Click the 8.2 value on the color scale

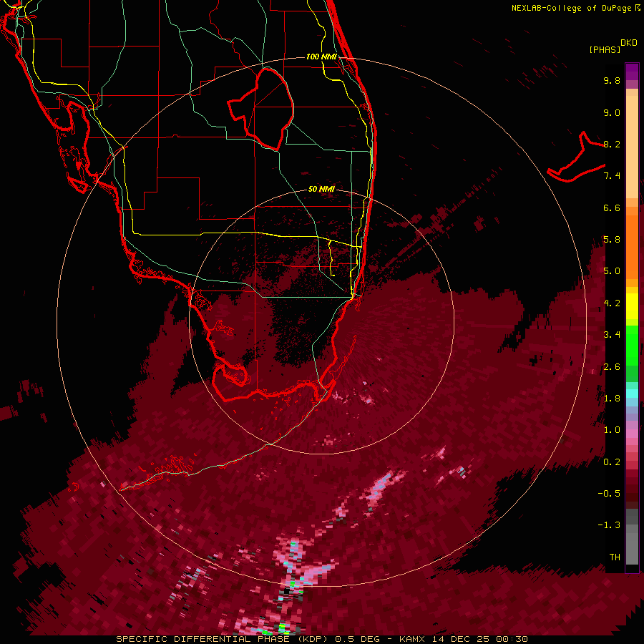pyautogui.click(x=612, y=144)
